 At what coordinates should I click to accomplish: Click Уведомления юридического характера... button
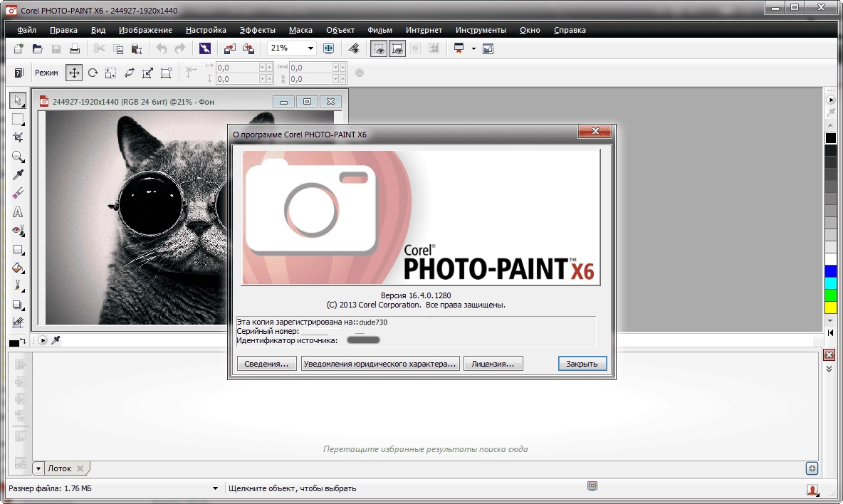pos(380,364)
